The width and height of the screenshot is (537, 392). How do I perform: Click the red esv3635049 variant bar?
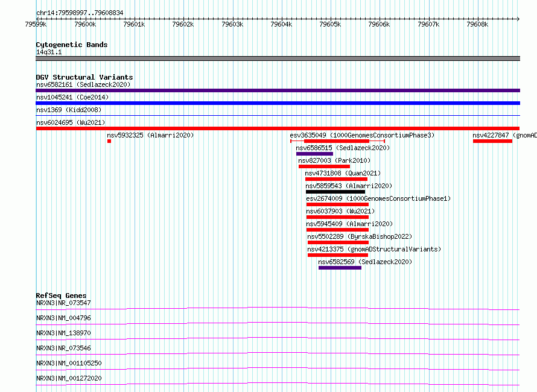(x=337, y=141)
